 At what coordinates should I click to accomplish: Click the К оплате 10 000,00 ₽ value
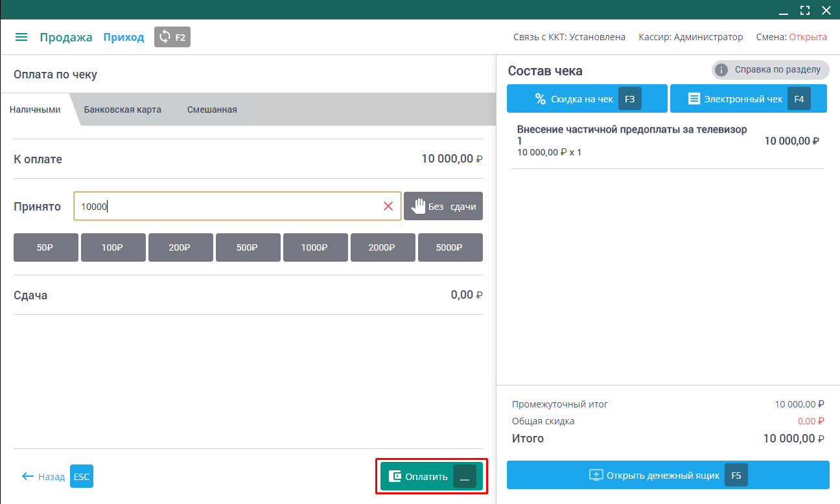[x=452, y=159]
